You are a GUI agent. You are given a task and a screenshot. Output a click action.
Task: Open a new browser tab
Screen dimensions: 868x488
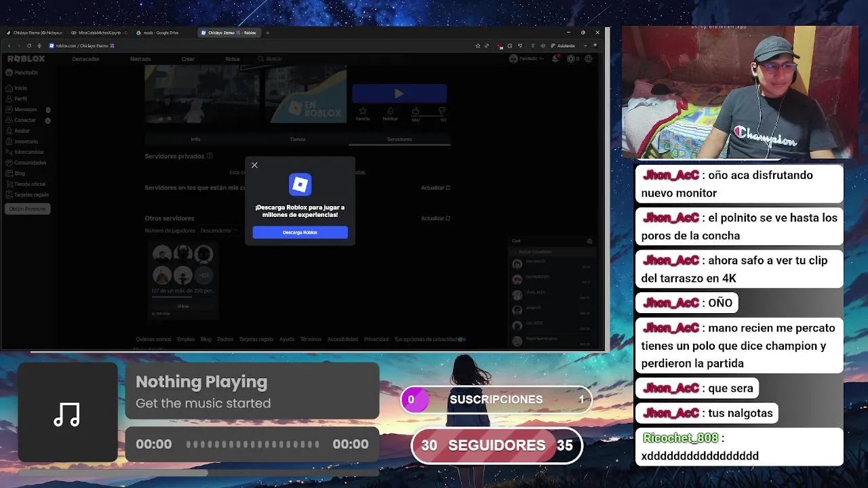pyautogui.click(x=267, y=33)
